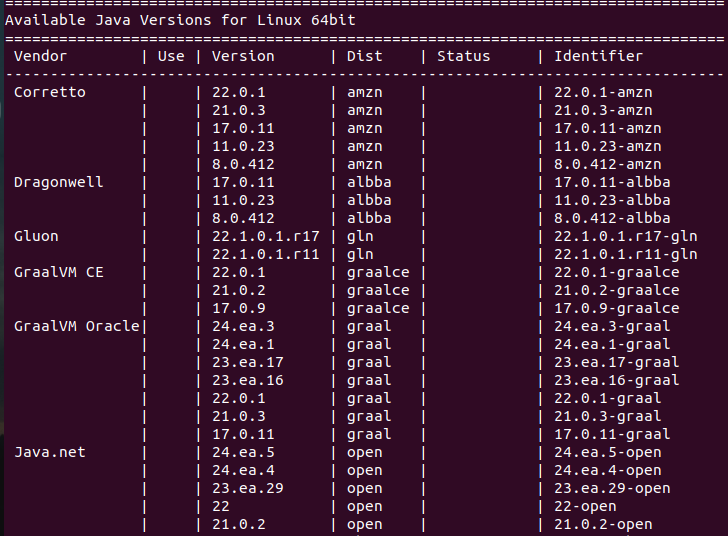Select identifier '22.0.1-graalce'

(x=617, y=272)
